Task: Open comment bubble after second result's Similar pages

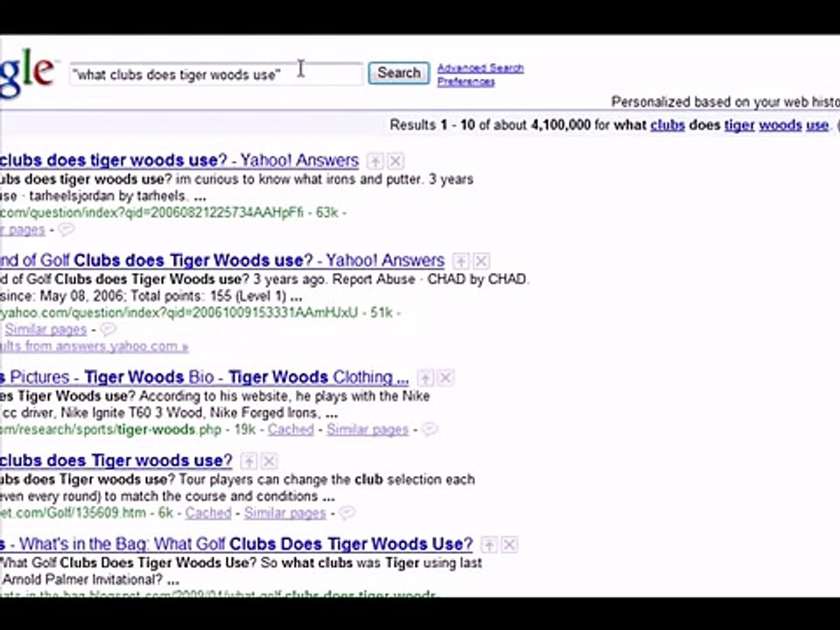Action: (108, 329)
